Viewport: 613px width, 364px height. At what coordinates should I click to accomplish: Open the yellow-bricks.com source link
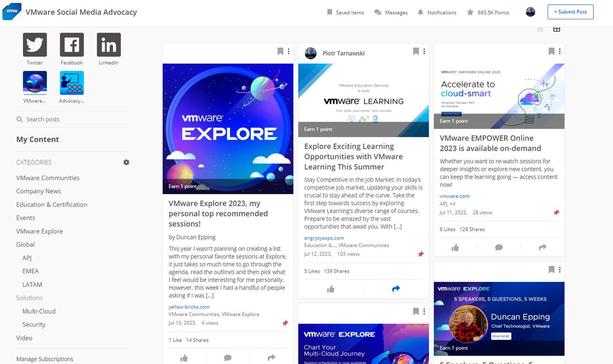(189, 307)
